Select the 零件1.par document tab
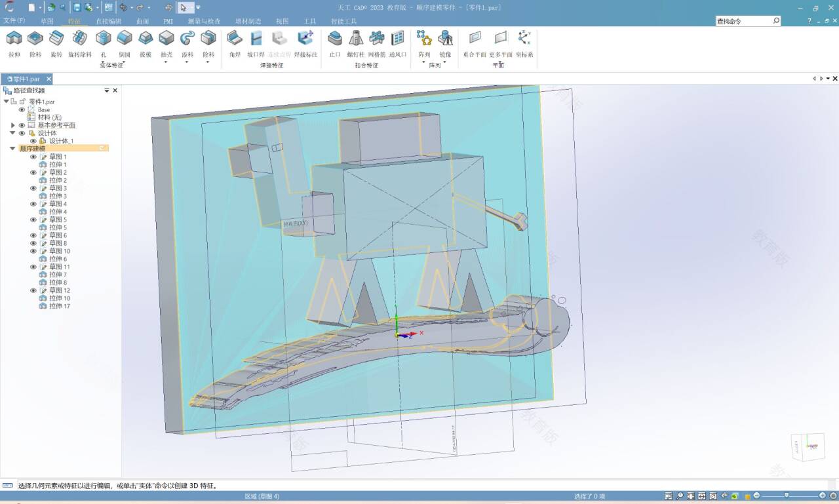 [x=26, y=79]
